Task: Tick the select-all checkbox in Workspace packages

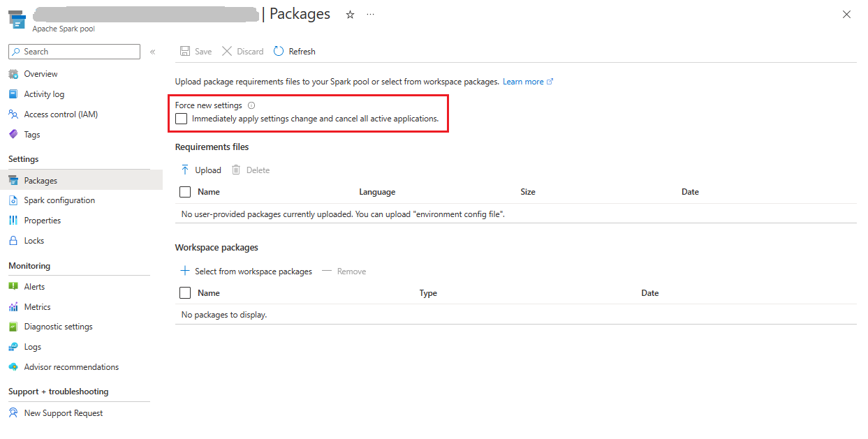Action: pos(185,293)
